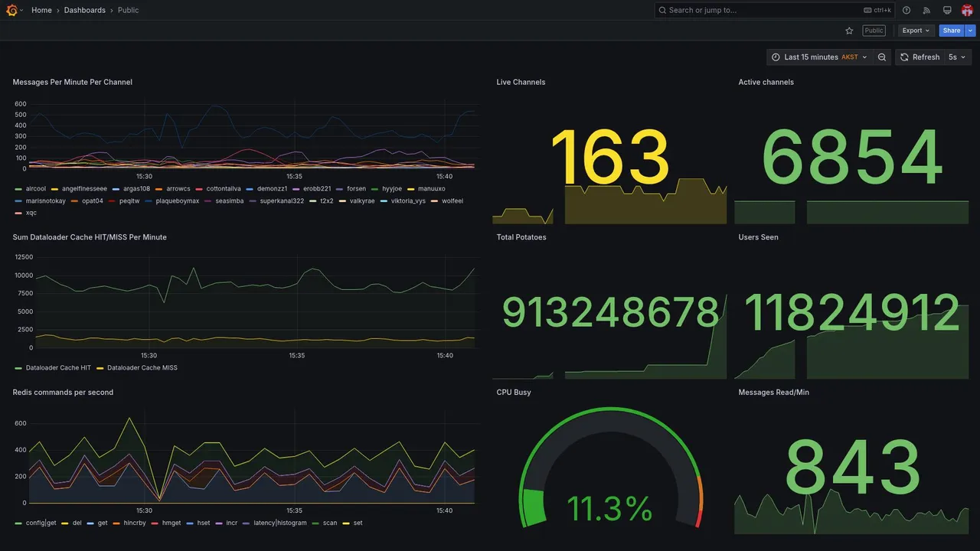
Task: Click the blue Share button
Action: click(x=952, y=31)
